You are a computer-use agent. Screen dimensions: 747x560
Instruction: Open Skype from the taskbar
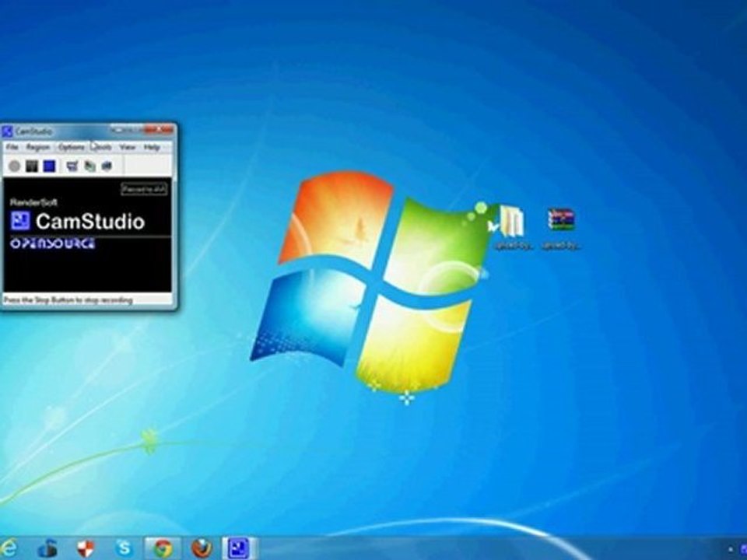point(124,548)
